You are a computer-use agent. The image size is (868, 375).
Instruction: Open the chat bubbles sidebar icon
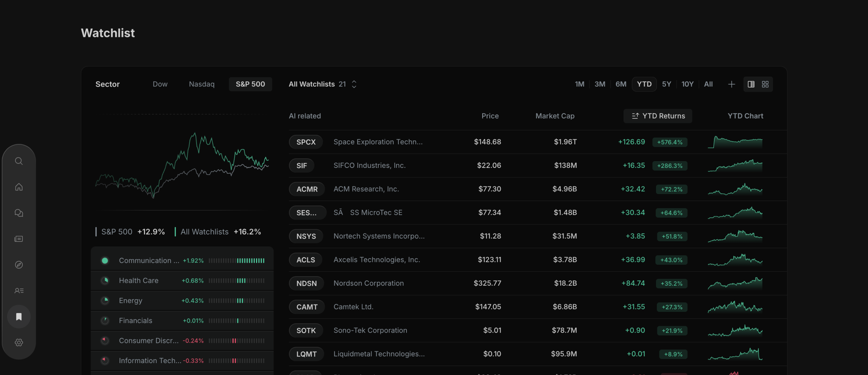pos(19,213)
